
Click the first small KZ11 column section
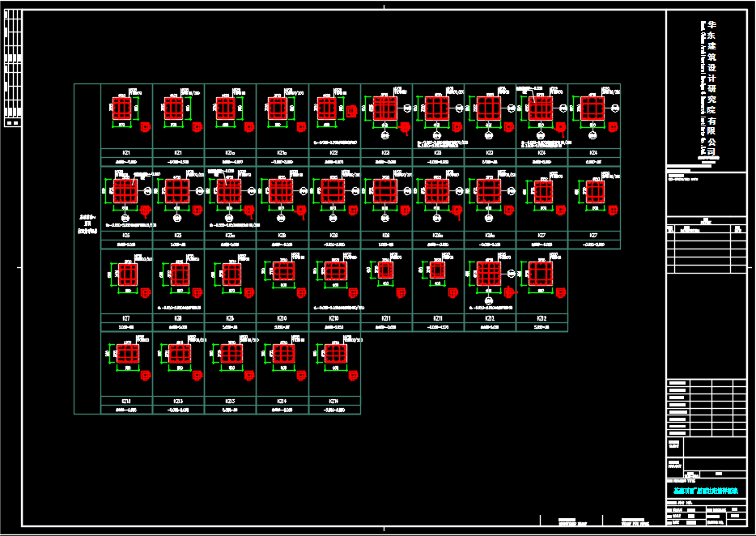[x=385, y=270]
